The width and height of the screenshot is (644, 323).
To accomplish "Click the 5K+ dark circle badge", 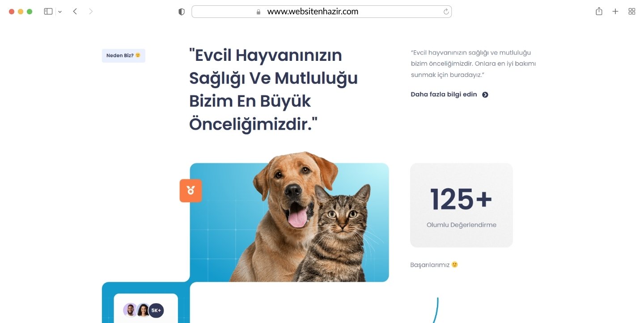I will [156, 310].
